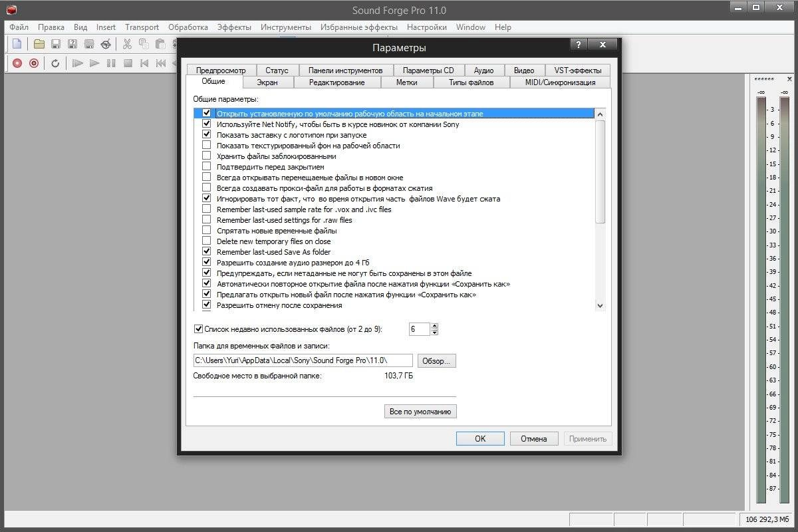Click the Arm and Record icon
The height and width of the screenshot is (532, 798).
tap(34, 63)
